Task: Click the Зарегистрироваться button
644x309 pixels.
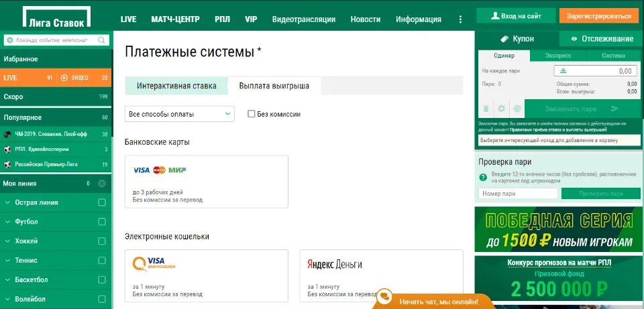Action: 599,16
